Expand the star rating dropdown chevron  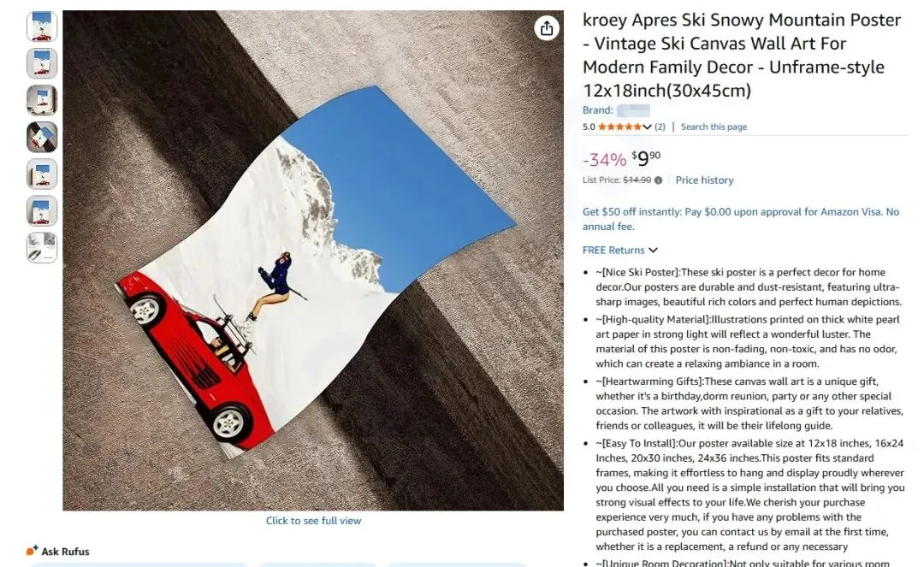(x=647, y=127)
